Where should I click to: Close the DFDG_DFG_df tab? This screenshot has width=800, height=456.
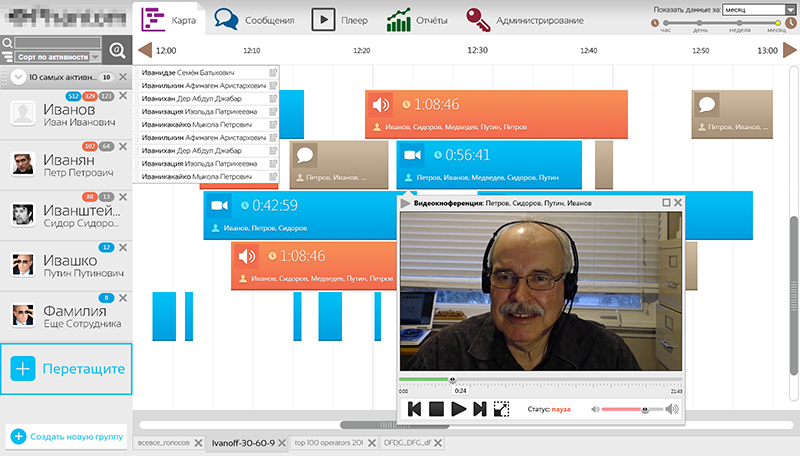tap(438, 443)
